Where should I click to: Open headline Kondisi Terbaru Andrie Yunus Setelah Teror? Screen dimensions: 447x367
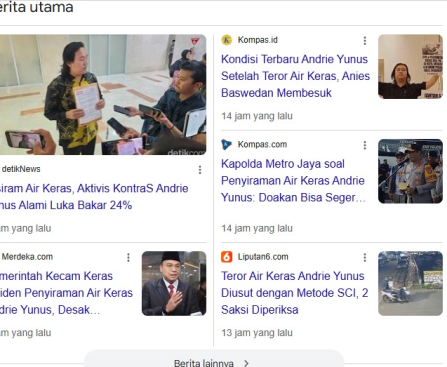coord(295,76)
